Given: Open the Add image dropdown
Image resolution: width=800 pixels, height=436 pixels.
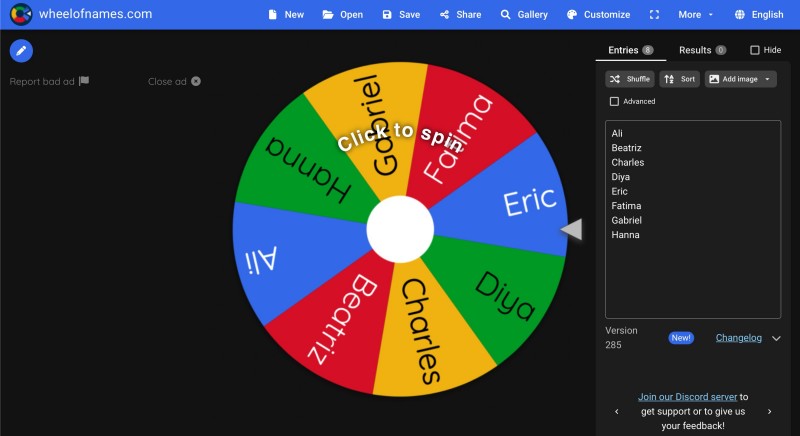Looking at the screenshot, I should [741, 79].
